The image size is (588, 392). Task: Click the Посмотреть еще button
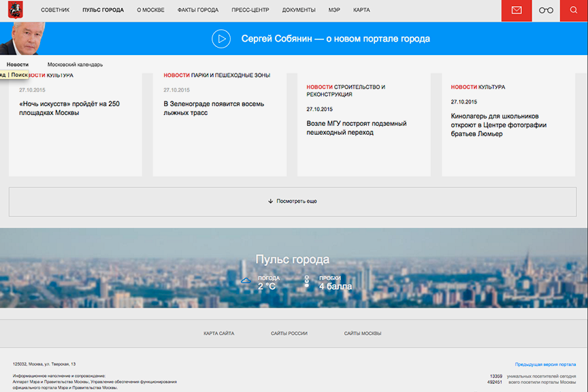click(x=293, y=202)
